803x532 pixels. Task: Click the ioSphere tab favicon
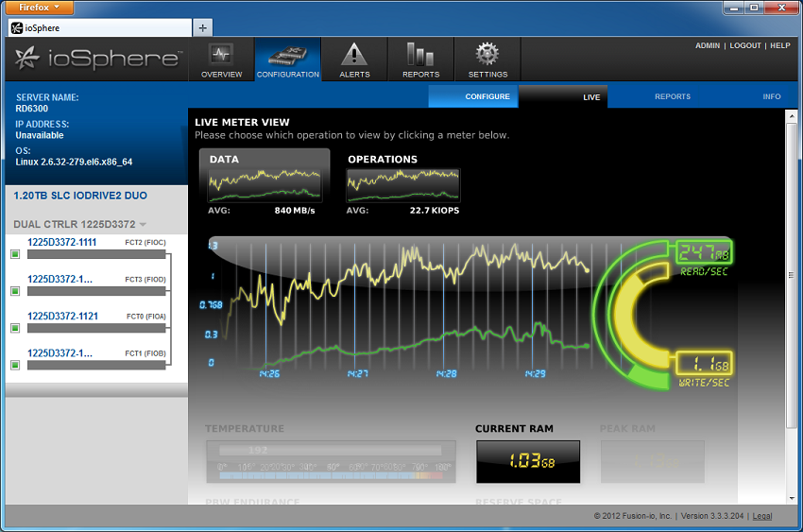pyautogui.click(x=17, y=28)
